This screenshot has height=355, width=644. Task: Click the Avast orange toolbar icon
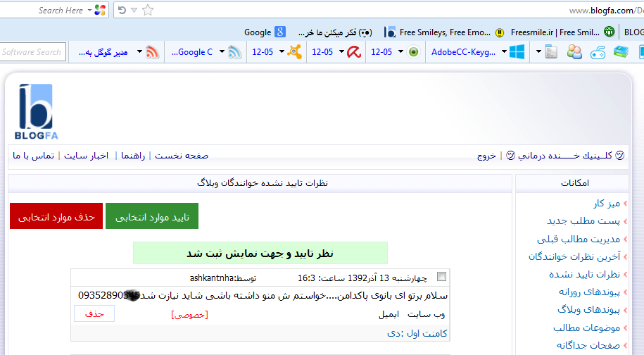pos(294,51)
